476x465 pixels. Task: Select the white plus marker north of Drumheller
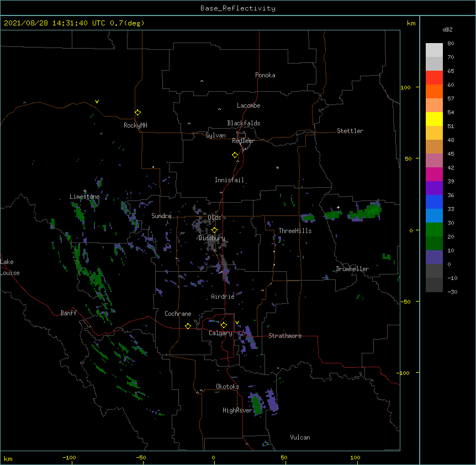(x=338, y=207)
